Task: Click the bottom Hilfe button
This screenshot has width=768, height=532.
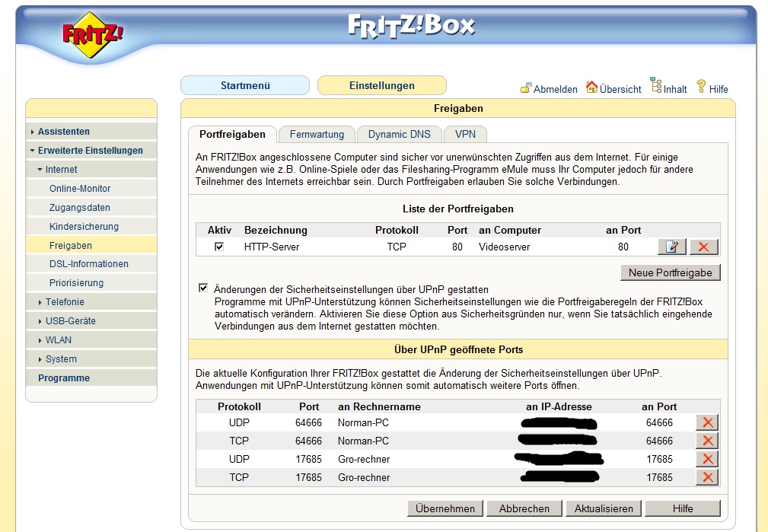Action: coord(683,508)
